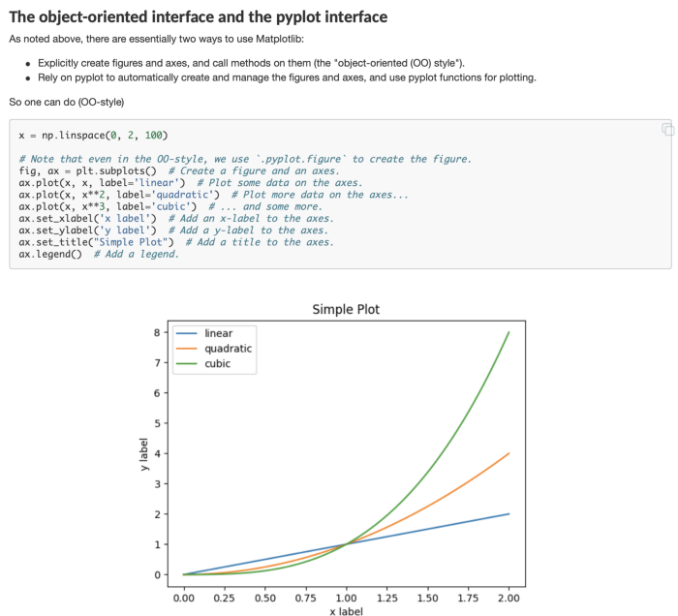Click the 8 tick label on the y-axis
This screenshot has height=616, width=678.
(x=157, y=332)
